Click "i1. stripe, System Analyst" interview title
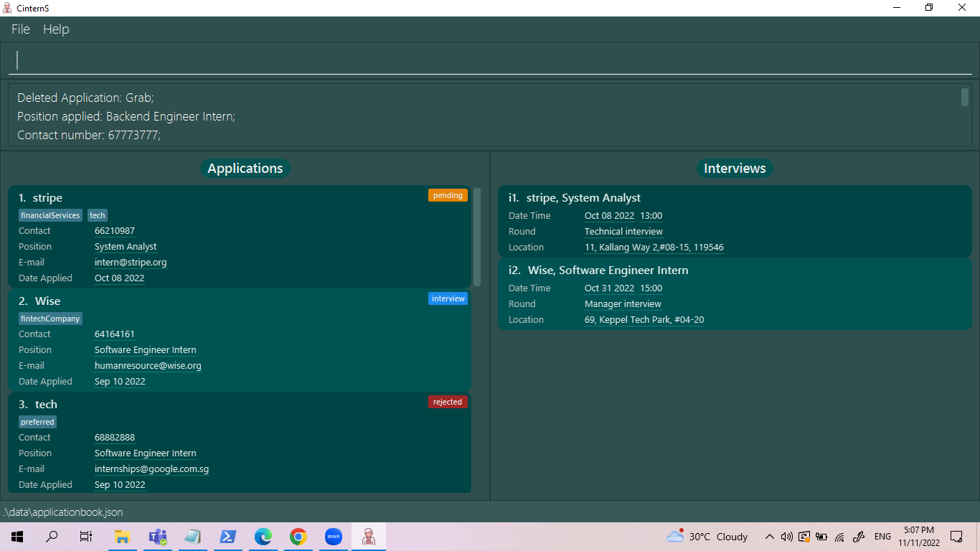 pyautogui.click(x=575, y=198)
